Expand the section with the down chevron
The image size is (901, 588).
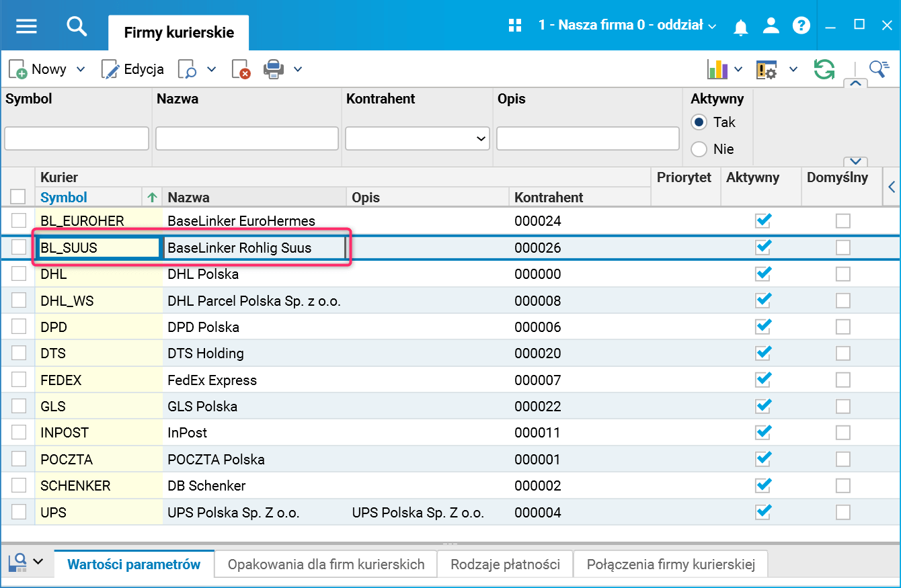pyautogui.click(x=855, y=161)
